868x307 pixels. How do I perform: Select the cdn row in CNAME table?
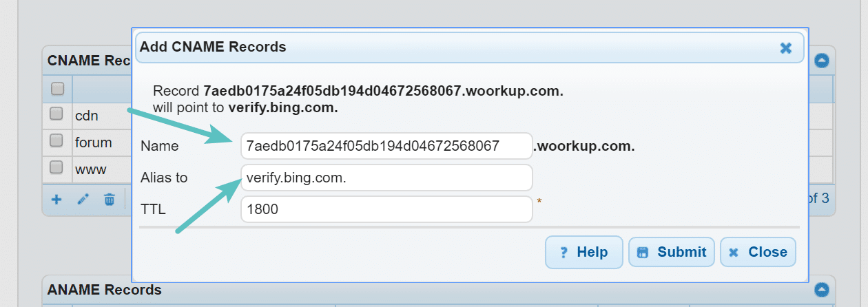87,115
